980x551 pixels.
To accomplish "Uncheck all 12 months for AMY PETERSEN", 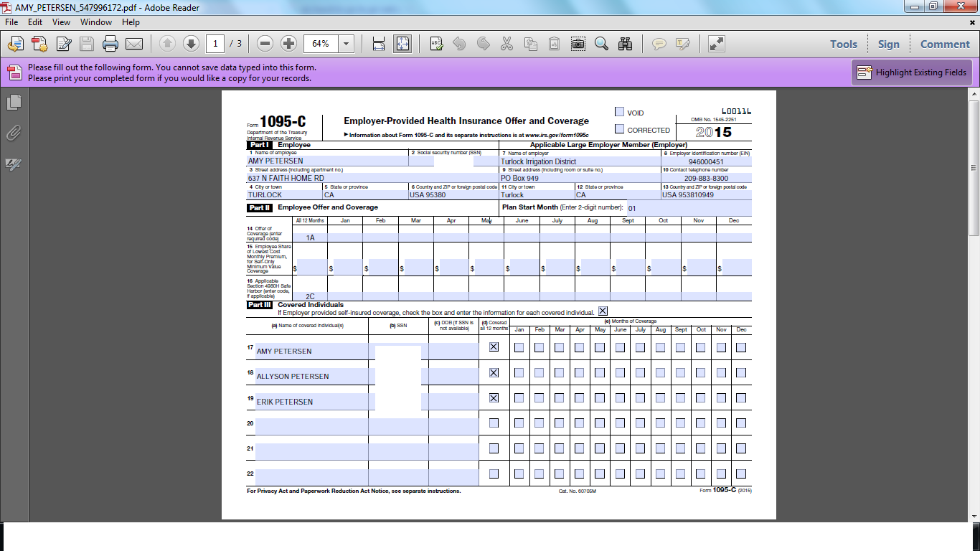I will pyautogui.click(x=494, y=347).
